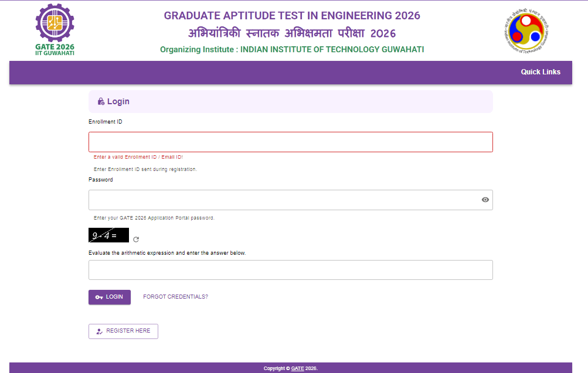Open FORGOT CREDENTIALS link
The image size is (588, 373).
(x=175, y=297)
